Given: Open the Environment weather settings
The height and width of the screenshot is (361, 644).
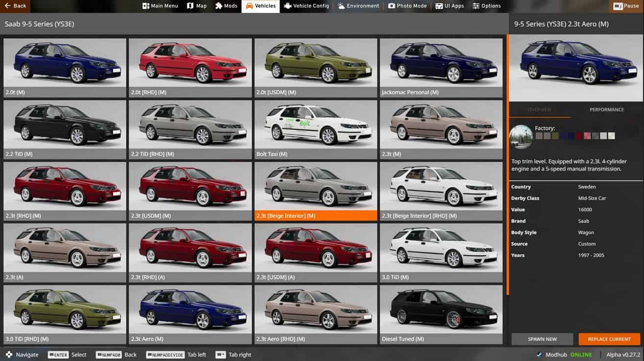Looking at the screenshot, I should point(358,6).
